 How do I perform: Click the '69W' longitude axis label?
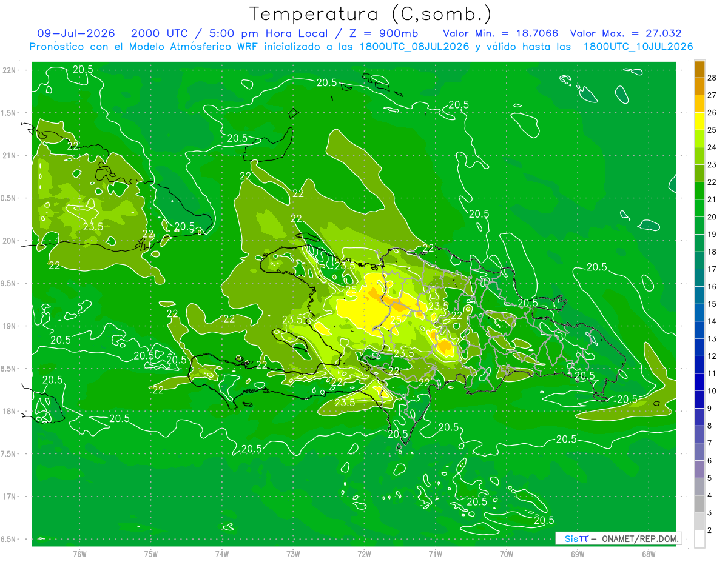click(578, 554)
